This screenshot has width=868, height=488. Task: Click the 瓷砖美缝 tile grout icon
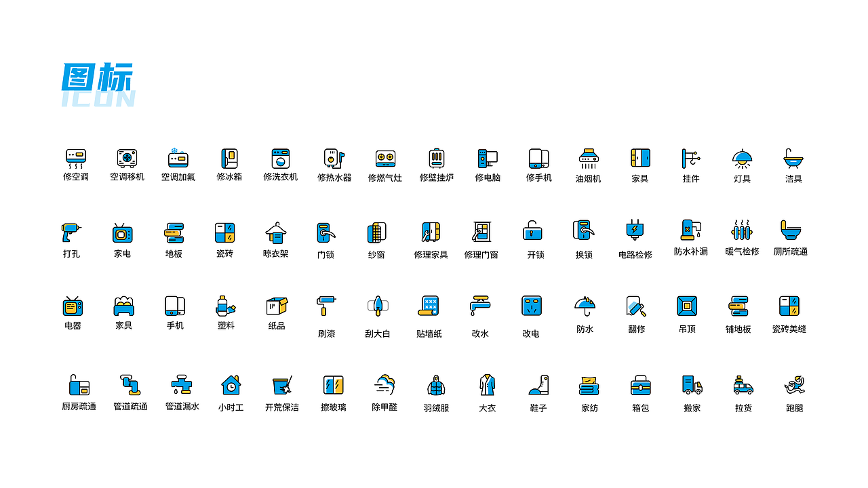(x=789, y=306)
